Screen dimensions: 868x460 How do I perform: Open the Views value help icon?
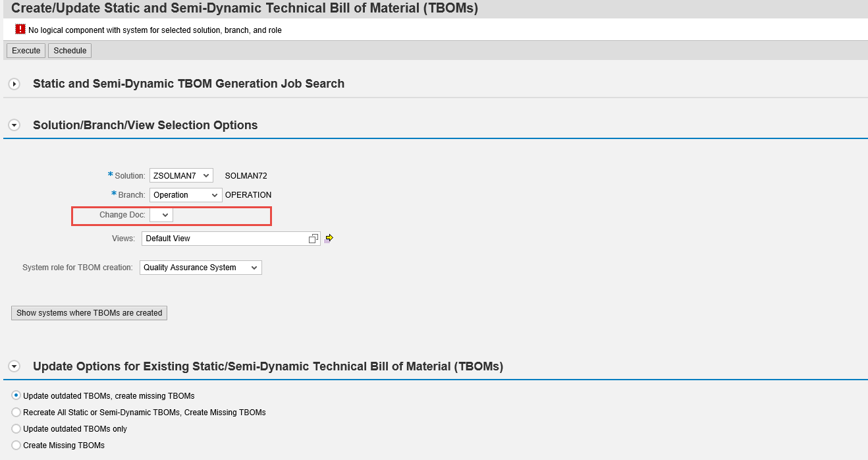313,239
